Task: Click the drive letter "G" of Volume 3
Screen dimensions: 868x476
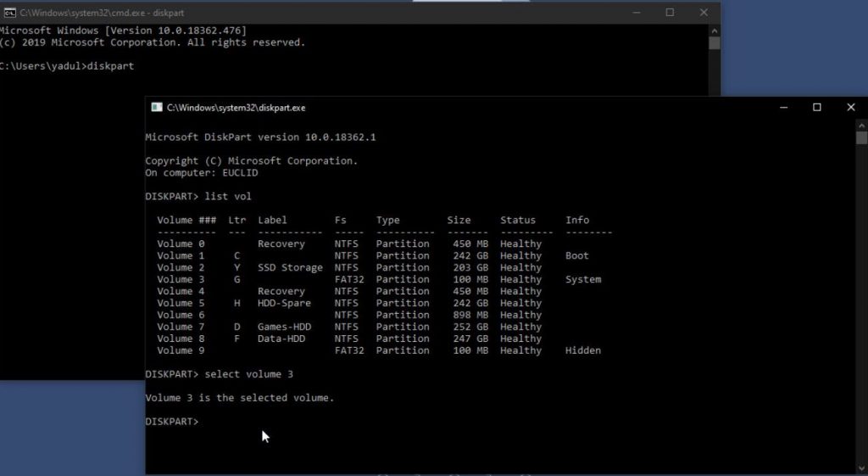Action: (x=237, y=279)
